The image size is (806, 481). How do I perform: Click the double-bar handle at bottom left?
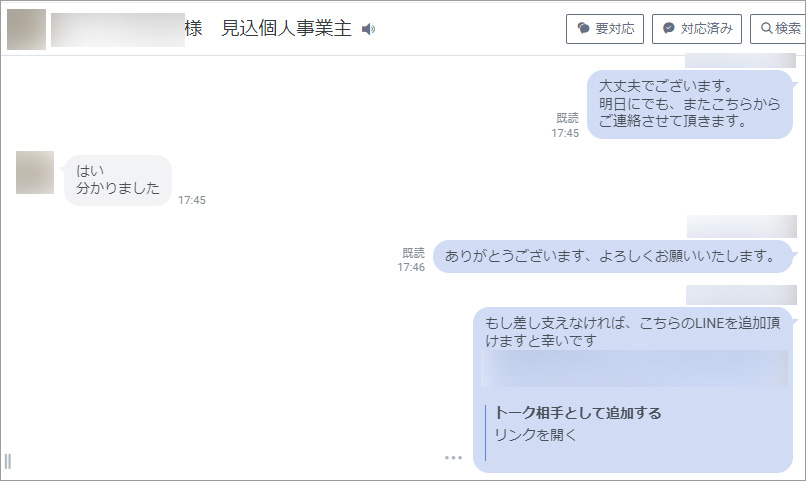(8, 461)
